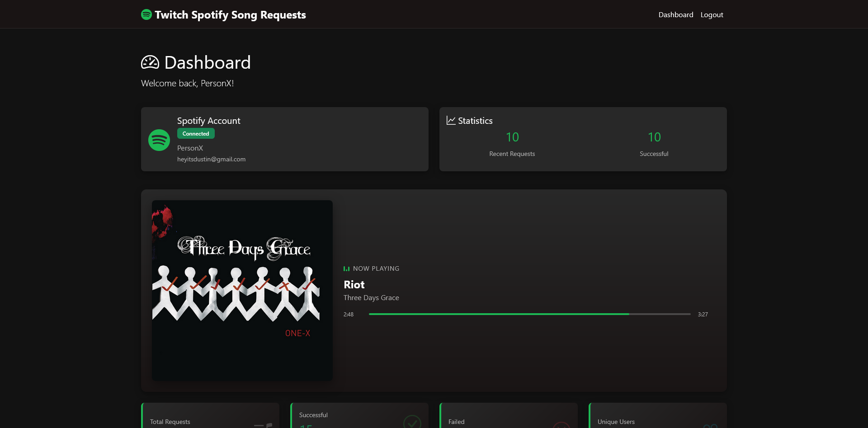
Task: Click the Spotify Account heading
Action: coord(208,121)
